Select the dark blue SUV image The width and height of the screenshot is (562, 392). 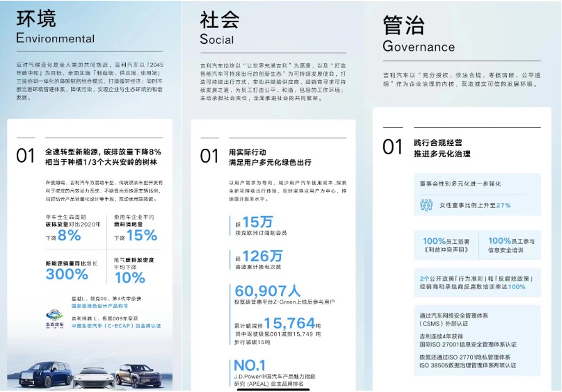point(45,375)
